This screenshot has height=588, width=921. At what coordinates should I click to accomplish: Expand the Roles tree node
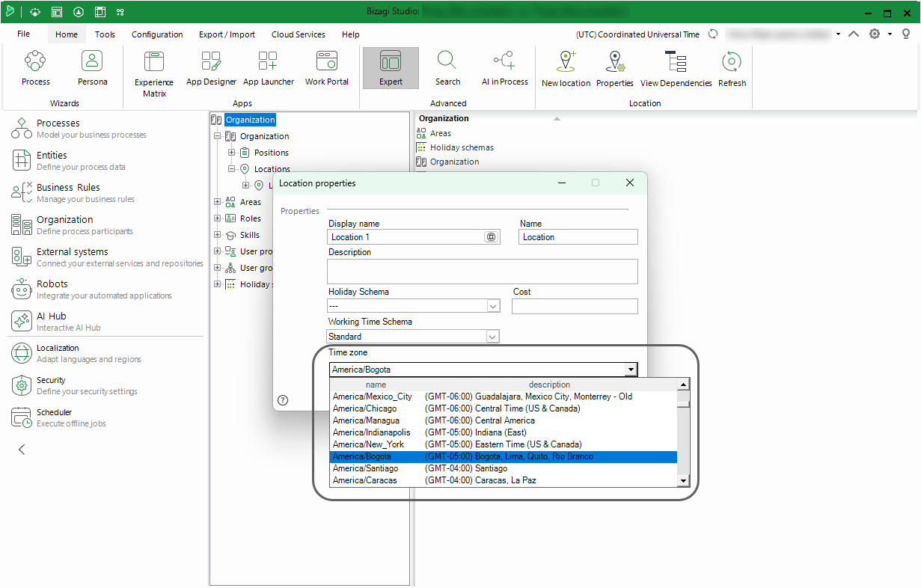(217, 218)
